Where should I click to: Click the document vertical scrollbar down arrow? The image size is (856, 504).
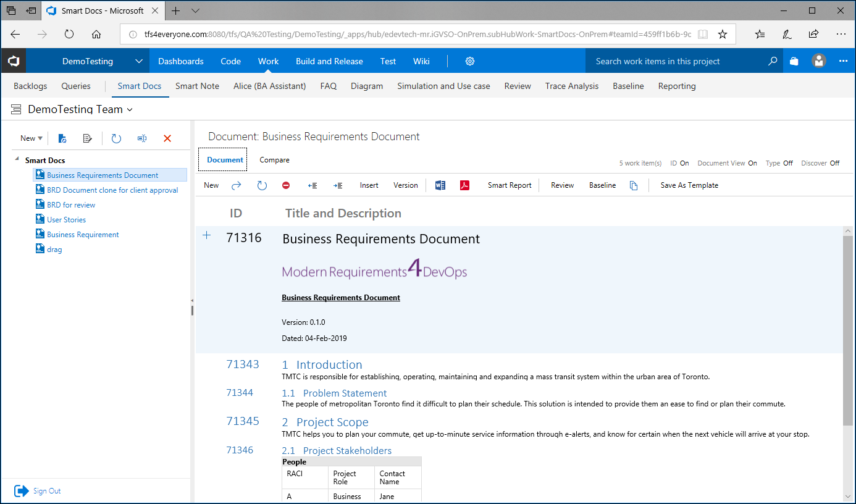click(848, 497)
